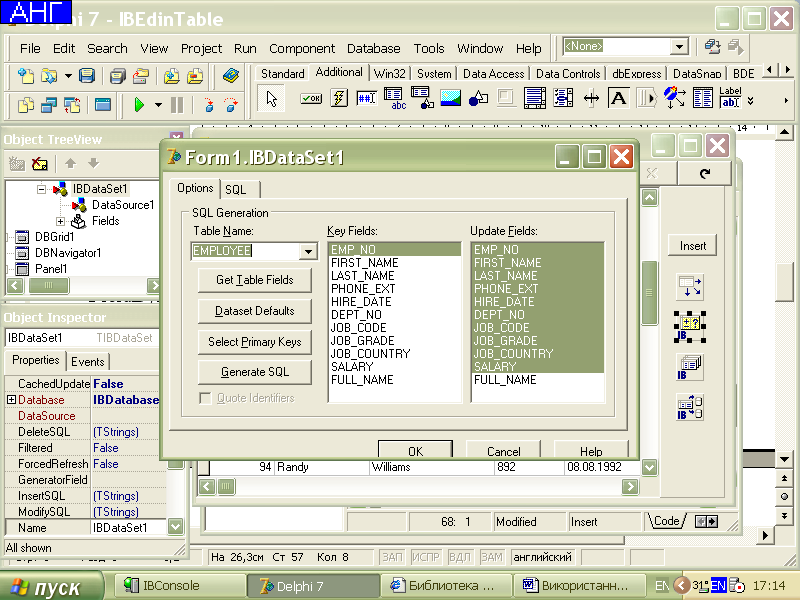Expand the Database property in Object Inspector

pyautogui.click(x=11, y=400)
